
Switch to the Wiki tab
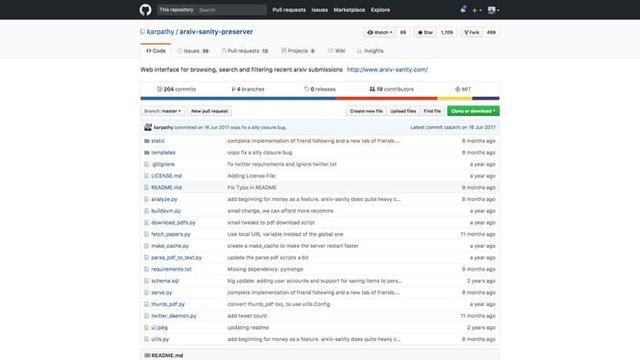337,51
